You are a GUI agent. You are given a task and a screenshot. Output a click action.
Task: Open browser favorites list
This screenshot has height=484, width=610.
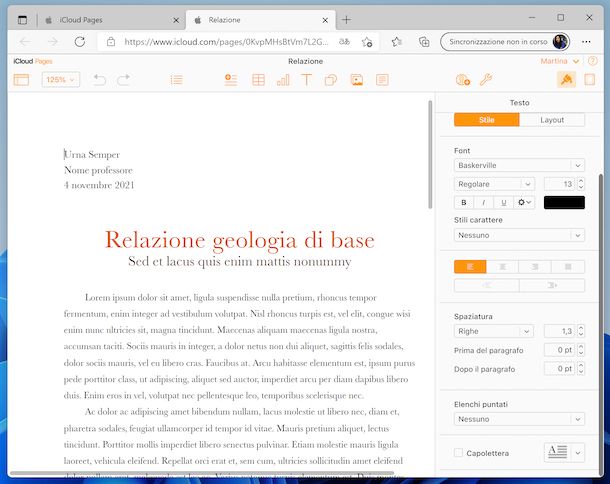(x=396, y=42)
